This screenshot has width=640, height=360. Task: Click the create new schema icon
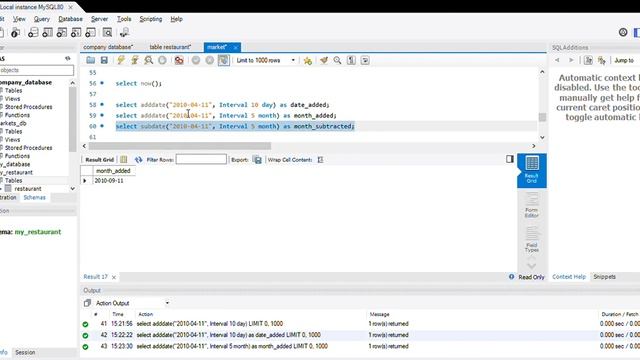pyautogui.click(x=33, y=33)
